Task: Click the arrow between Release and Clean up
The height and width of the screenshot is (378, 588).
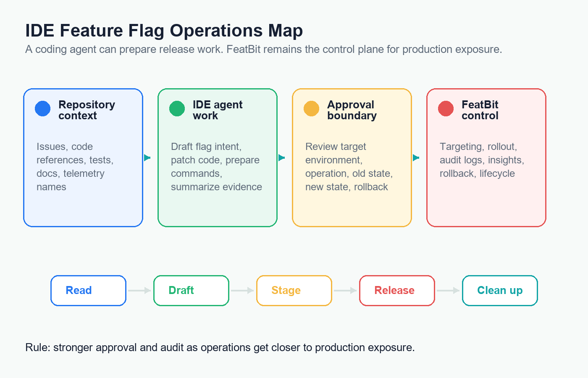Action: [448, 291]
